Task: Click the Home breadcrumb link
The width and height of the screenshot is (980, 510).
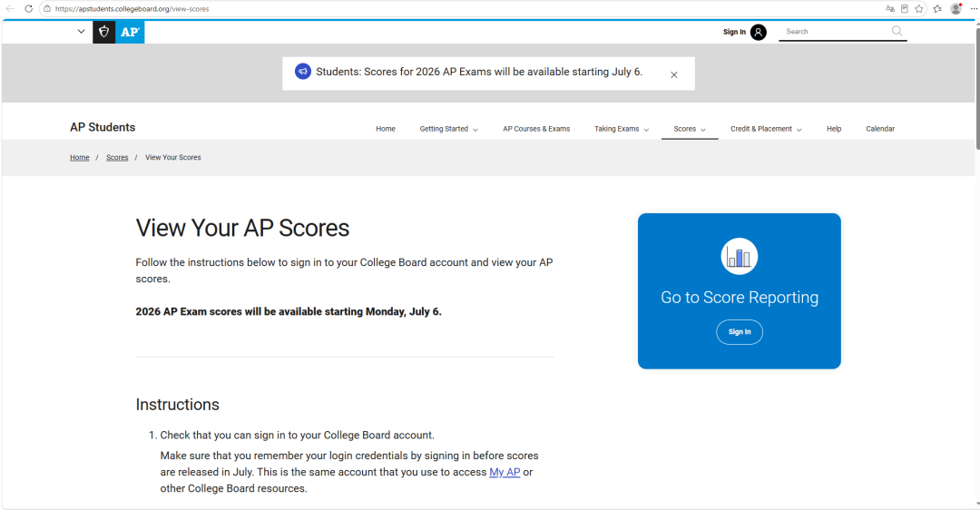Action: point(79,158)
